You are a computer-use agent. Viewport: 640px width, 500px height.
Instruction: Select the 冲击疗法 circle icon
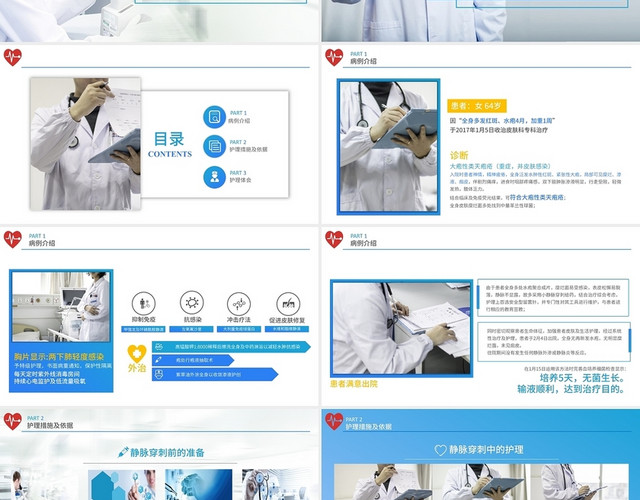tap(239, 303)
